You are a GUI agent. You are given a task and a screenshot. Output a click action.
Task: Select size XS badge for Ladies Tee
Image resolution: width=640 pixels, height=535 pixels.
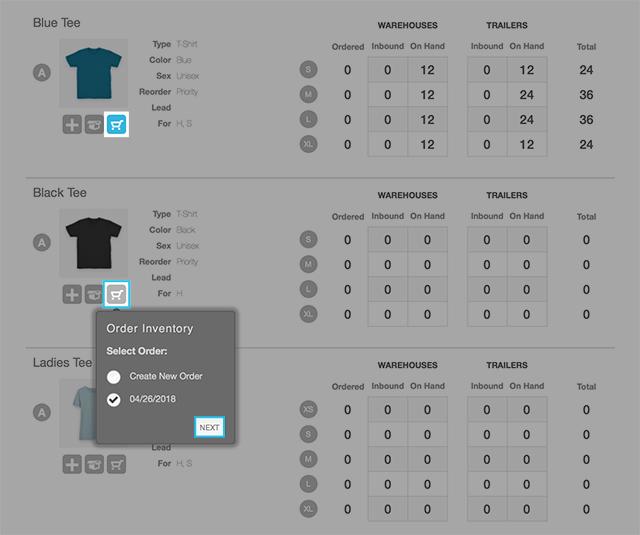(309, 410)
